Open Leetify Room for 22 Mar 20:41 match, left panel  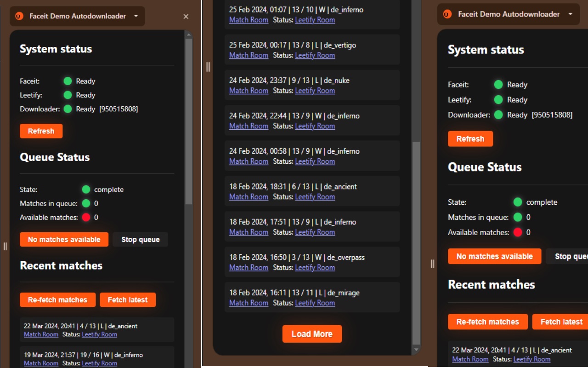click(x=99, y=334)
